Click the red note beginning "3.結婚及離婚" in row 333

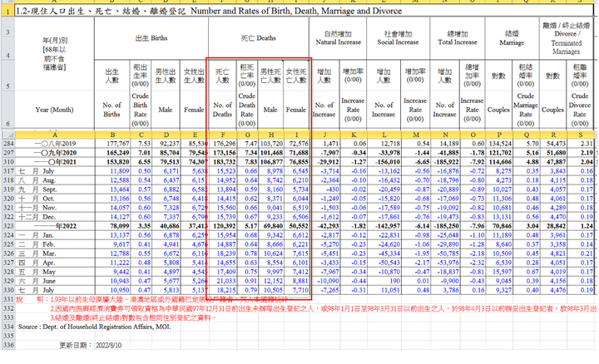[133, 317]
